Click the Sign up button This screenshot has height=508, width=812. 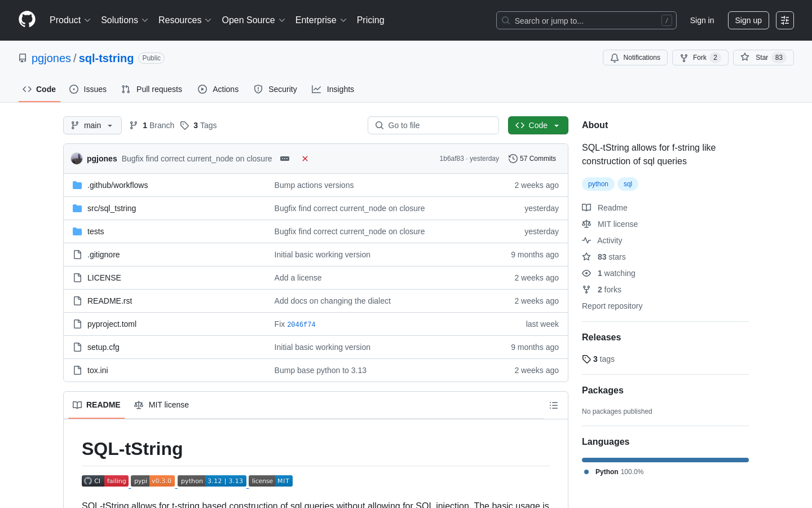[748, 20]
